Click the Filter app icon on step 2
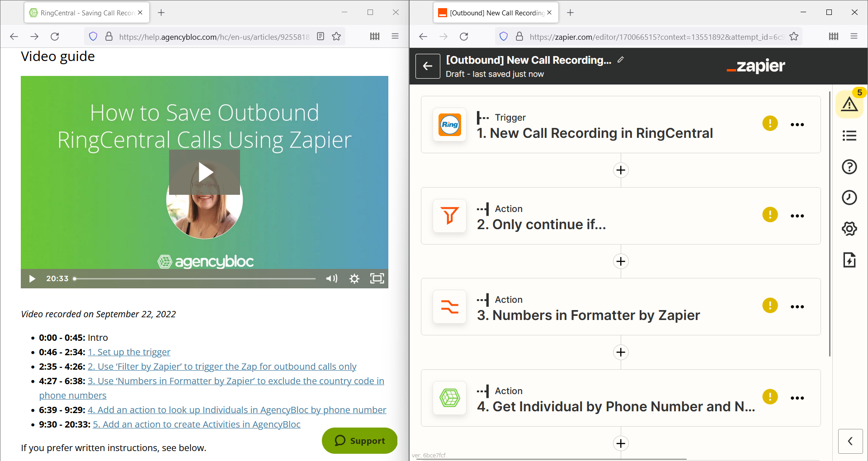868x461 pixels. coord(449,216)
